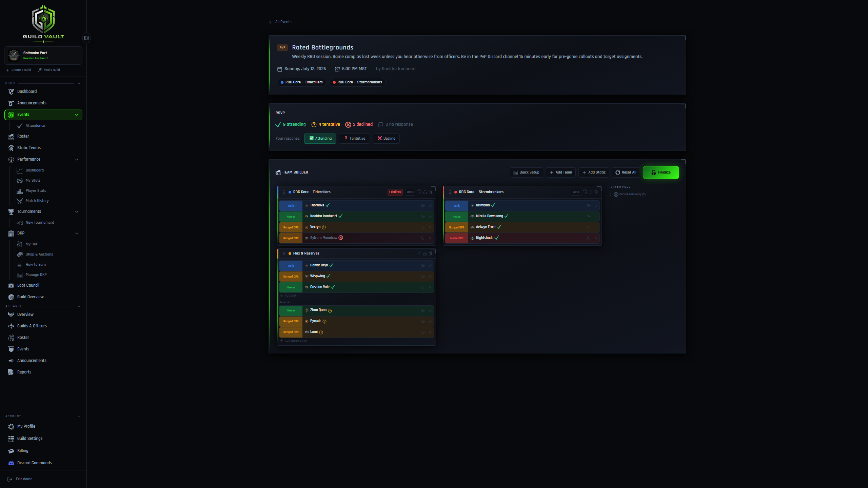Lock the Flex & Reserves team
868x488 pixels.
[x=425, y=253]
